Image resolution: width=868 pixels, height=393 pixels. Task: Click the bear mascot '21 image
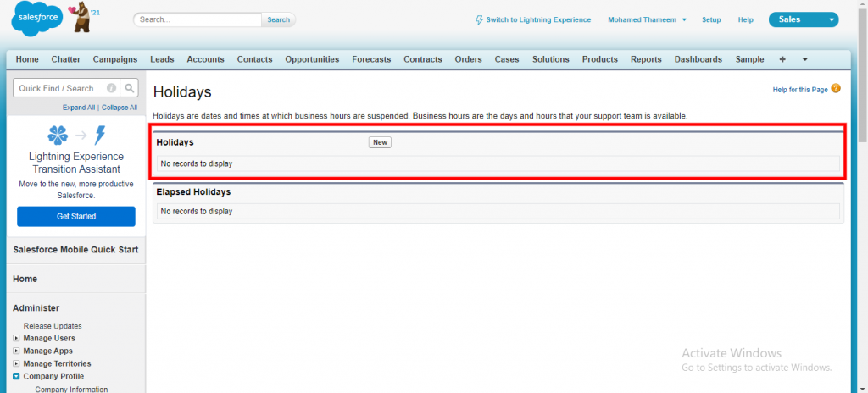click(x=83, y=18)
